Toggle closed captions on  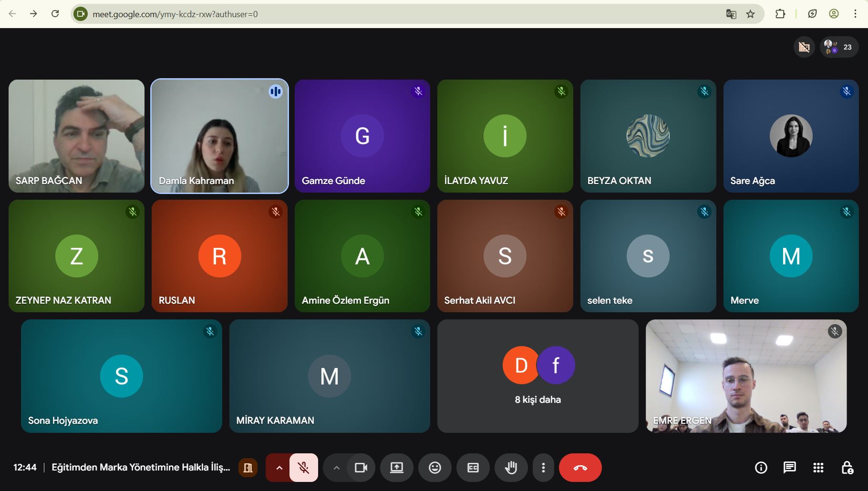pos(473,468)
